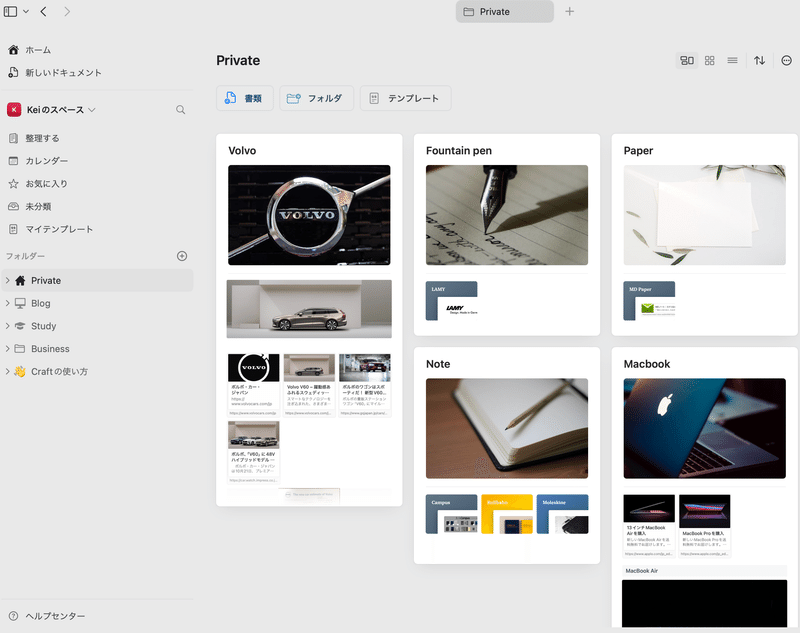Open the MD Paper sub-page thumbnail
Image resolution: width=800 pixels, height=633 pixels.
coord(649,301)
